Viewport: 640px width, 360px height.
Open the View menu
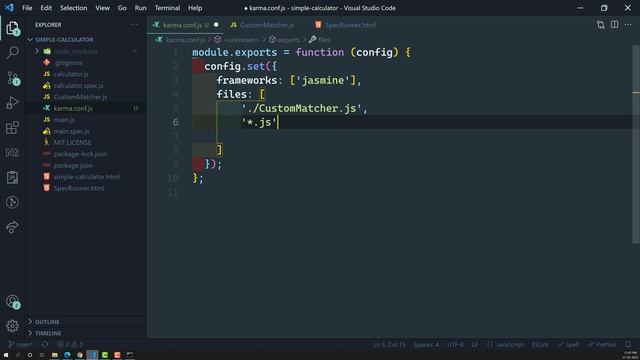(x=102, y=8)
